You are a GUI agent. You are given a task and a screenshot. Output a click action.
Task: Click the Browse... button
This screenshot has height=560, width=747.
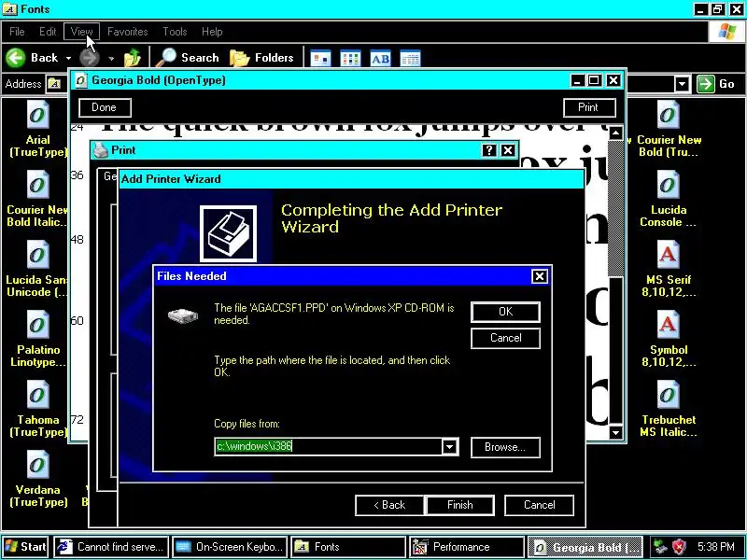(505, 447)
